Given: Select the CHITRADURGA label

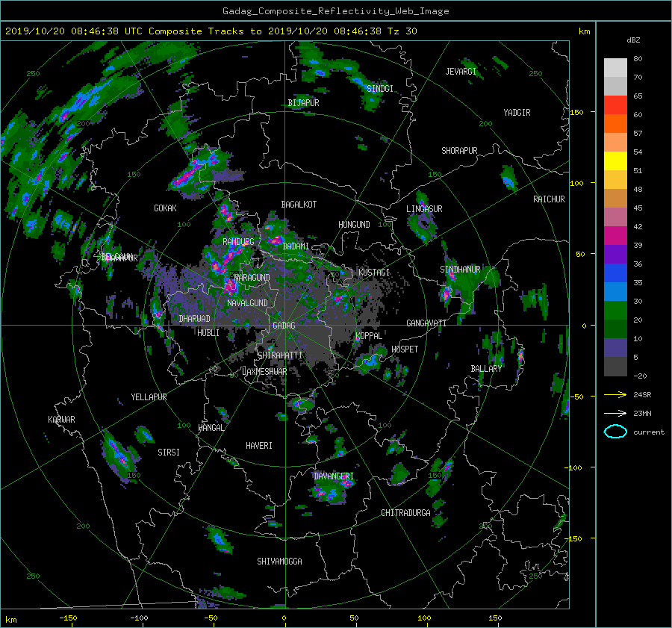Looking at the screenshot, I should [x=405, y=513].
